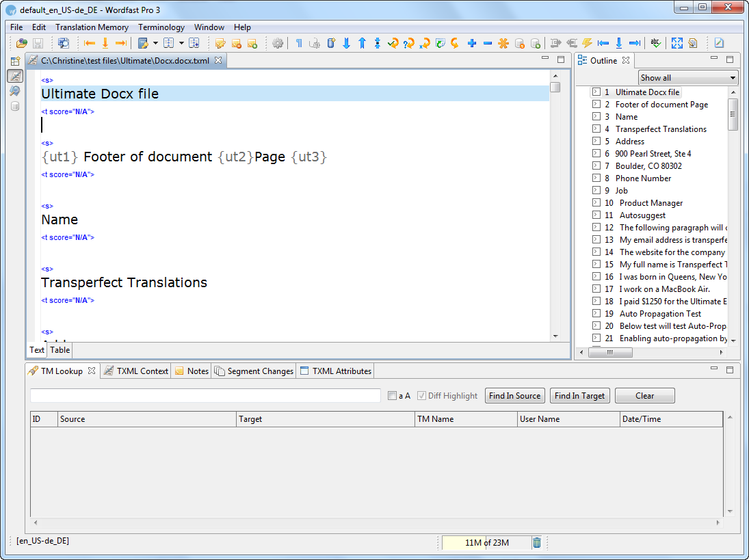Open preferences with the gear icon
This screenshot has width=749, height=560.
pyautogui.click(x=278, y=44)
